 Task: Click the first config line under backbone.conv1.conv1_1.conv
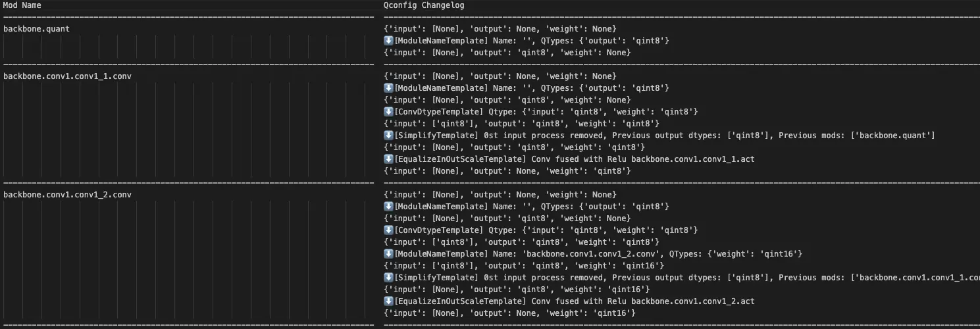[500, 76]
